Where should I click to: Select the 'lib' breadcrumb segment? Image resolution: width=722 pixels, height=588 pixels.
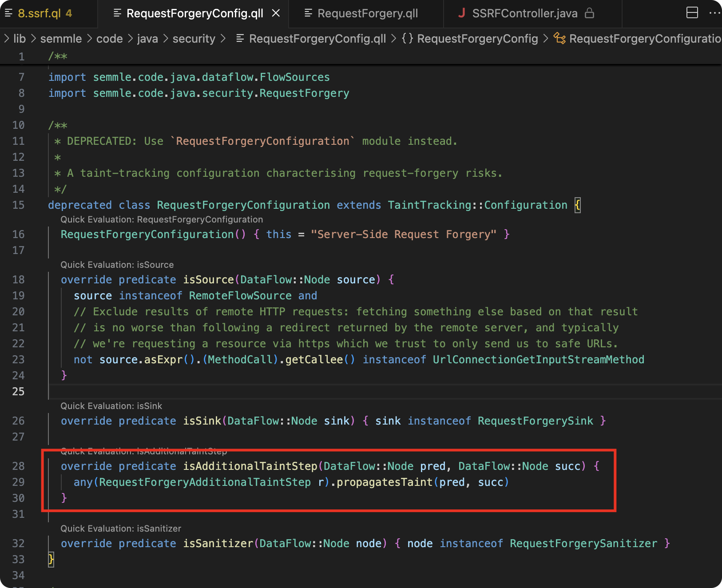click(20, 39)
